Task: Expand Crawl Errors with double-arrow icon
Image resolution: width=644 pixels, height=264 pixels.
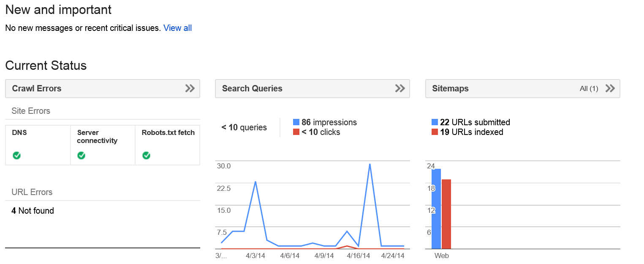Action: click(x=190, y=88)
